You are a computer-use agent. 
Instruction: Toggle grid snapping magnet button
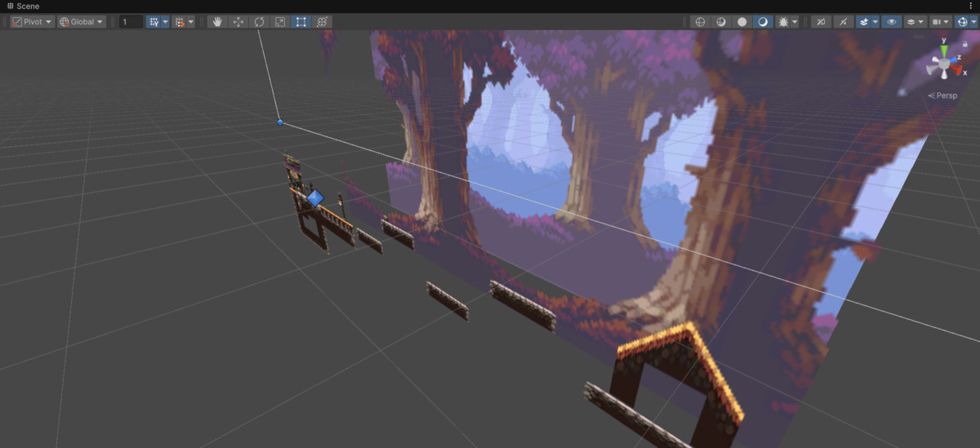point(179,22)
